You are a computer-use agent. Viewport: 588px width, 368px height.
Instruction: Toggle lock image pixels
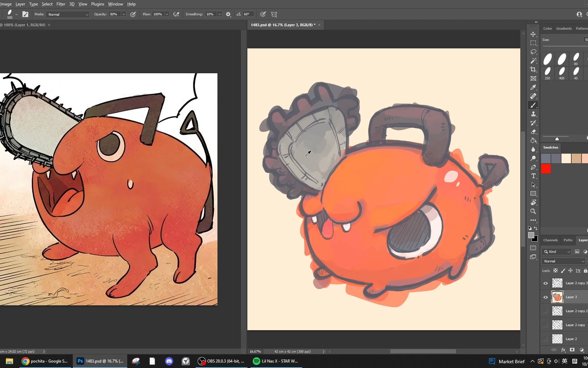coord(563,271)
